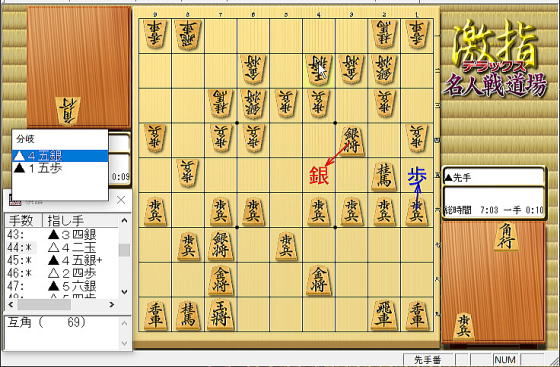Click move list scroll up arrow
The width and height of the screenshot is (560, 367).
click(x=124, y=221)
